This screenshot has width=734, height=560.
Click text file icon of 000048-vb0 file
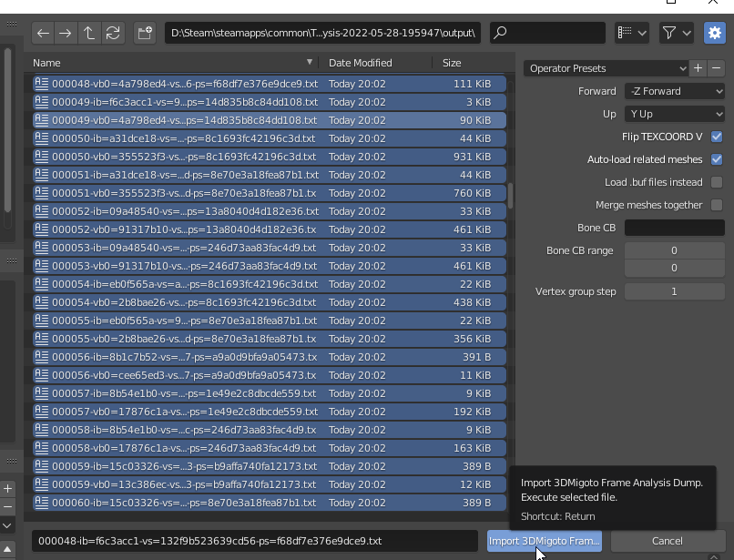[x=42, y=84]
